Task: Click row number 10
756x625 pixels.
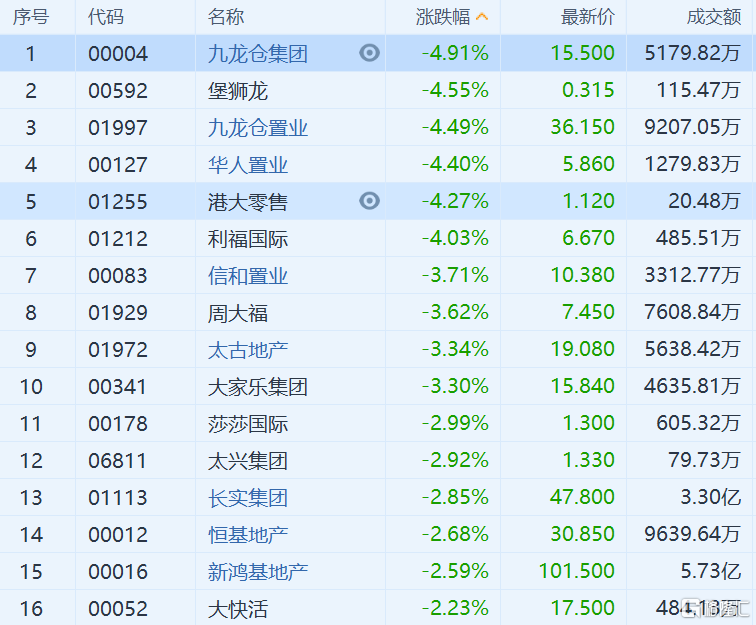Action: [x=31, y=387]
